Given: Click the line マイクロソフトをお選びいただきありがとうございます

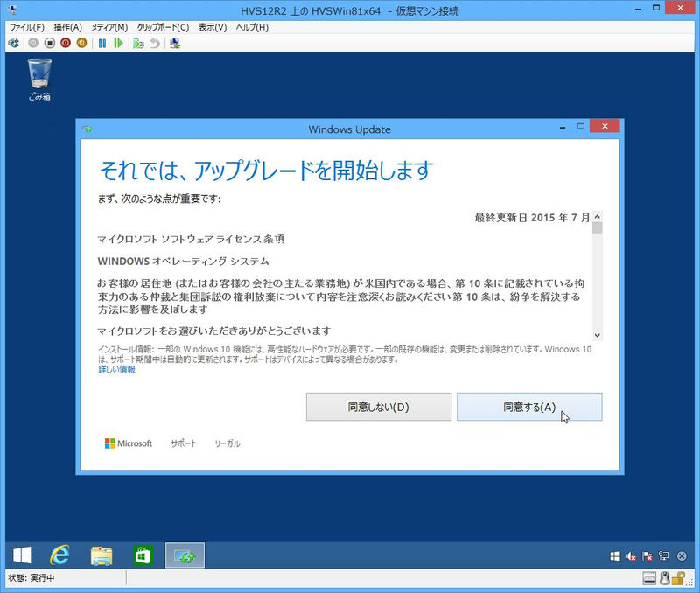Looking at the screenshot, I should [x=214, y=331].
